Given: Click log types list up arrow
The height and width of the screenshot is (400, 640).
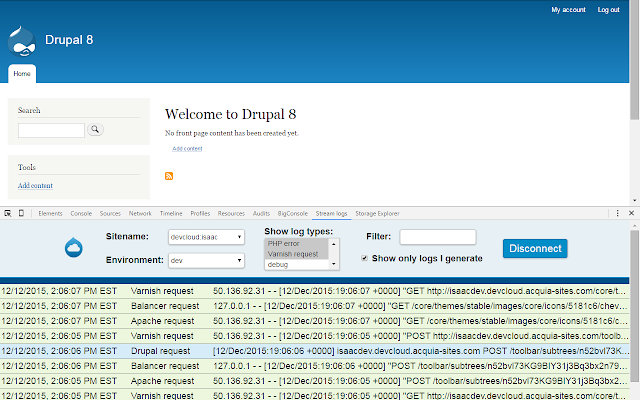Looking at the screenshot, I should [334, 244].
